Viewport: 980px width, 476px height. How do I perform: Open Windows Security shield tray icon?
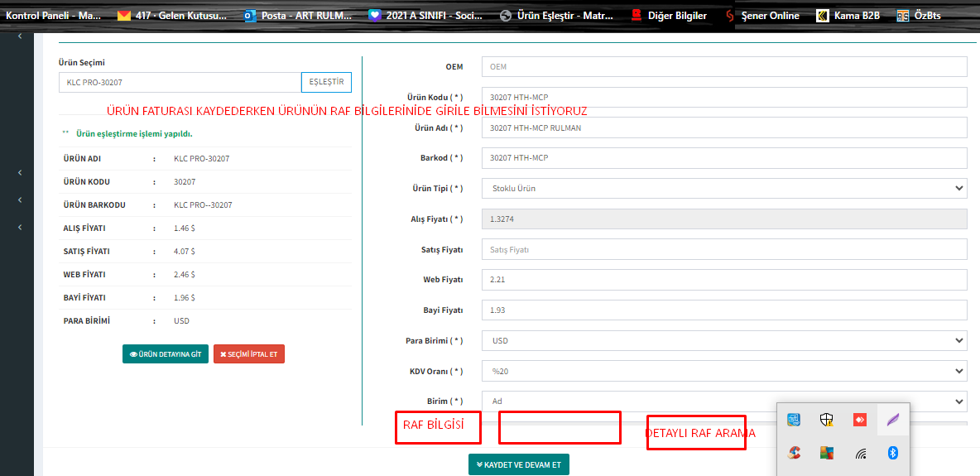pyautogui.click(x=826, y=420)
